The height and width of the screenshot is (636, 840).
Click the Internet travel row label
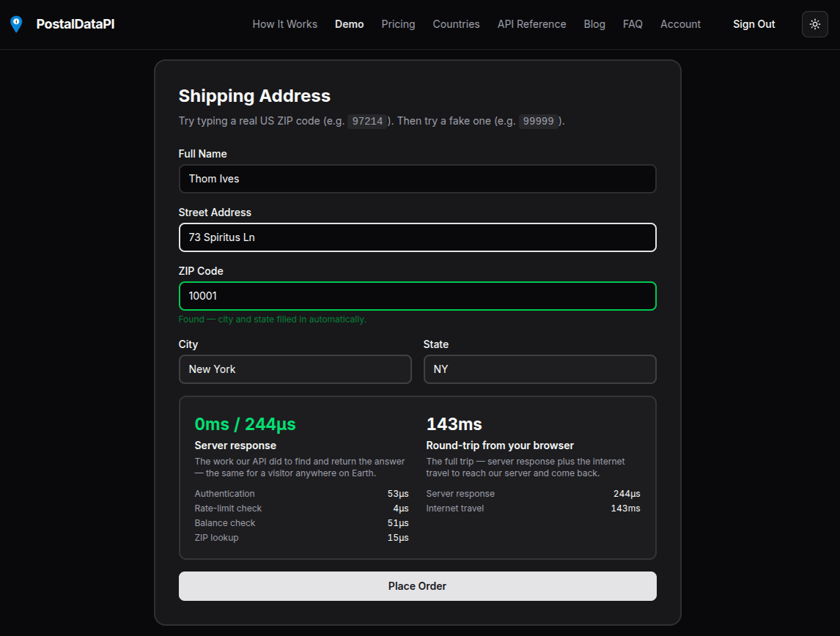point(455,508)
